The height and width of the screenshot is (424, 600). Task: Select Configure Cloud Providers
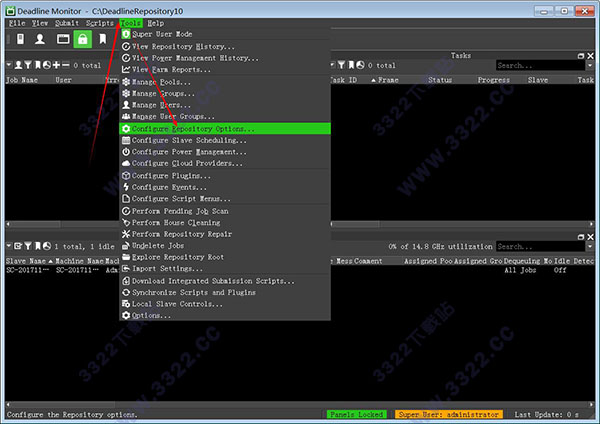(225, 163)
